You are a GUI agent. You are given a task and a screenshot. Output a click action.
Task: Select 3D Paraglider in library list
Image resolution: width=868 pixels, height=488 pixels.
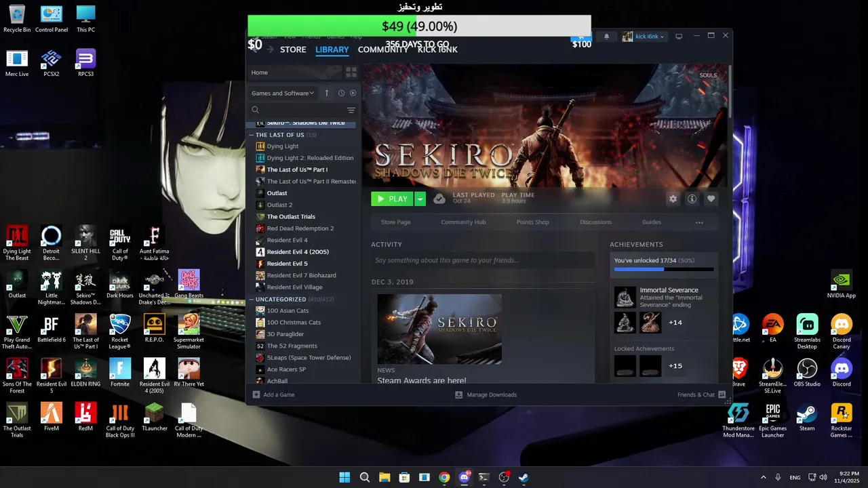point(285,334)
